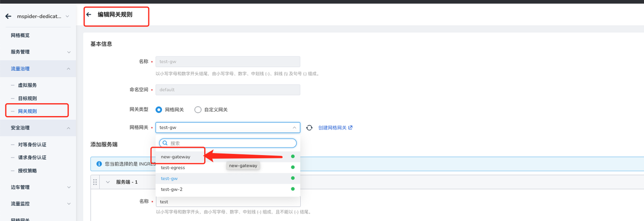Open 虚拟服务 in the sidebar
Viewport: 644px width, 221px height.
tap(27, 85)
